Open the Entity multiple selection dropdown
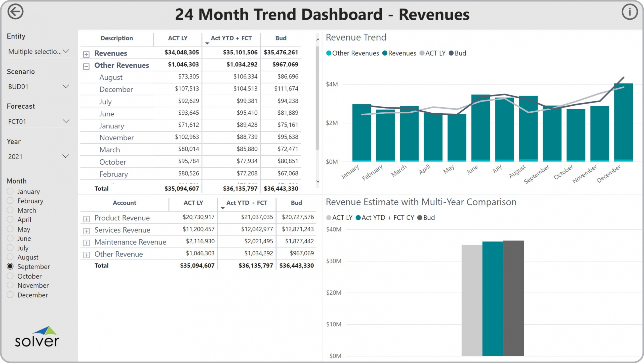The width and height of the screenshot is (644, 363). click(38, 52)
